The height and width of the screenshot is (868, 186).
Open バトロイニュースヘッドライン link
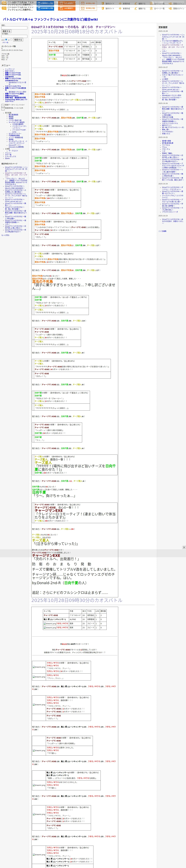pyautogui.click(x=19, y=127)
